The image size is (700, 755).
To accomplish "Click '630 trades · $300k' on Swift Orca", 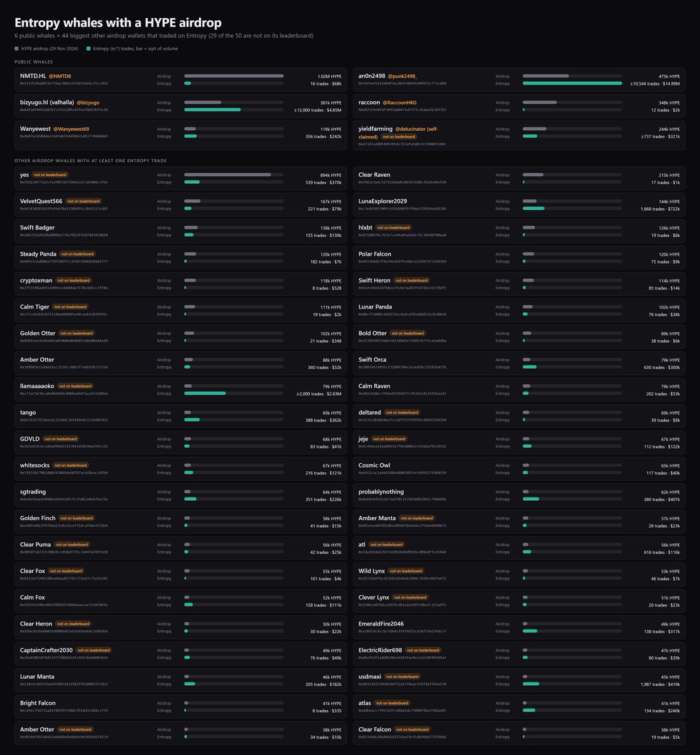I will (662, 367).
